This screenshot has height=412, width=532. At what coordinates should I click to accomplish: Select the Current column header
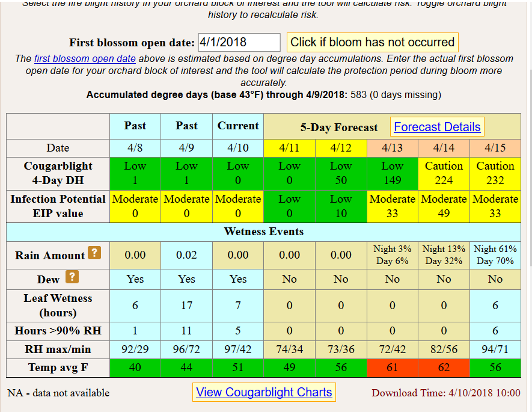click(x=237, y=126)
